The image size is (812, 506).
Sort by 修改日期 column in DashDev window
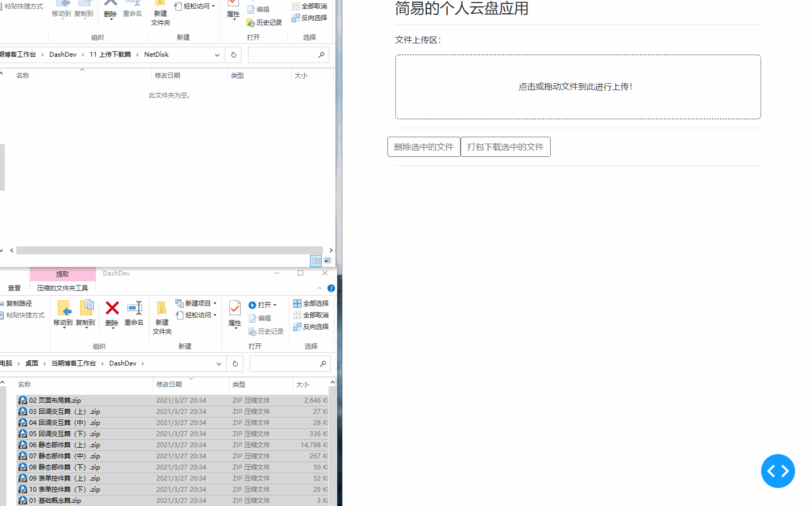pyautogui.click(x=169, y=385)
